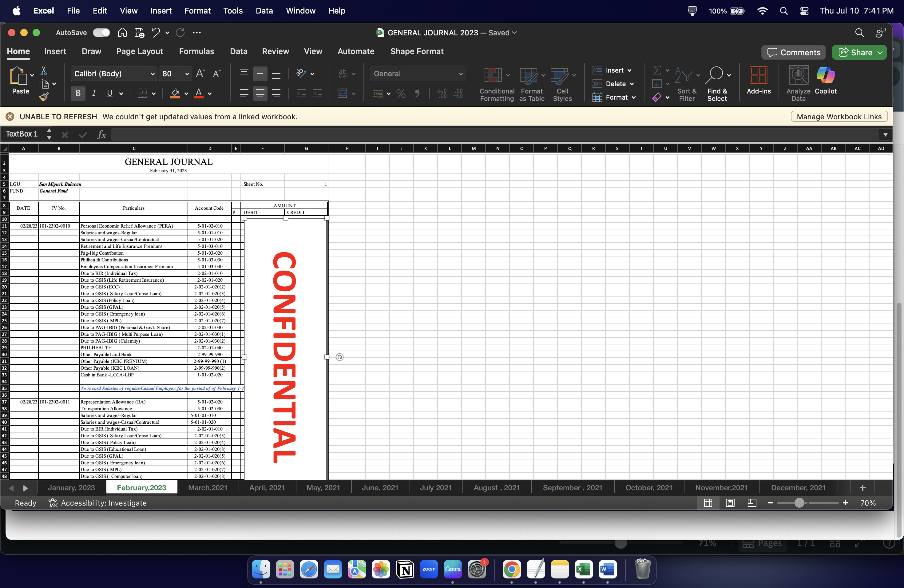Click the Format Painter brush icon
The height and width of the screenshot is (588, 904).
click(x=44, y=97)
